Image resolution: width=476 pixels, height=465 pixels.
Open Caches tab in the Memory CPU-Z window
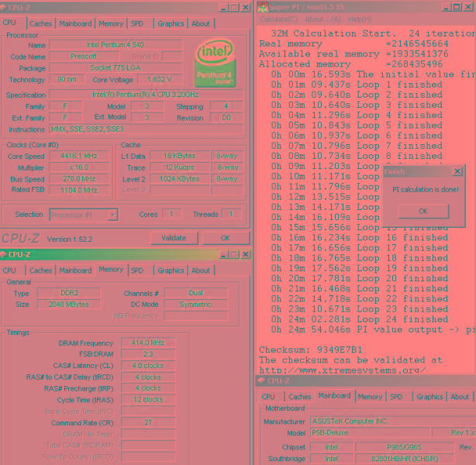40,270
